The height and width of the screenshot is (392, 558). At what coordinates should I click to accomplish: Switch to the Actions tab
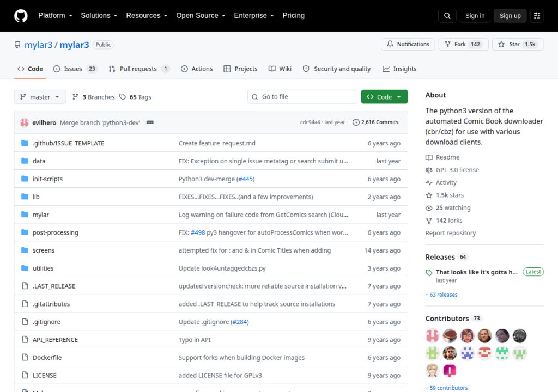coord(197,69)
